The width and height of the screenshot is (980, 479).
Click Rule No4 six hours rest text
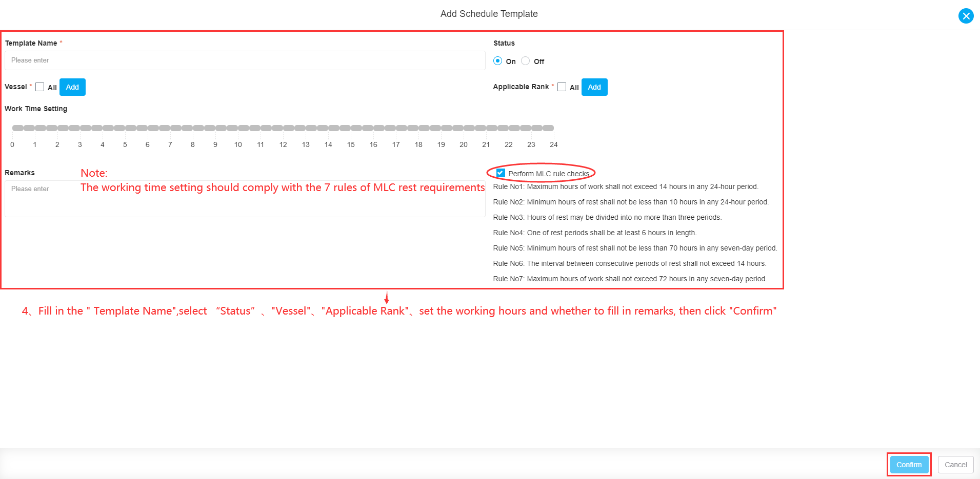595,233
